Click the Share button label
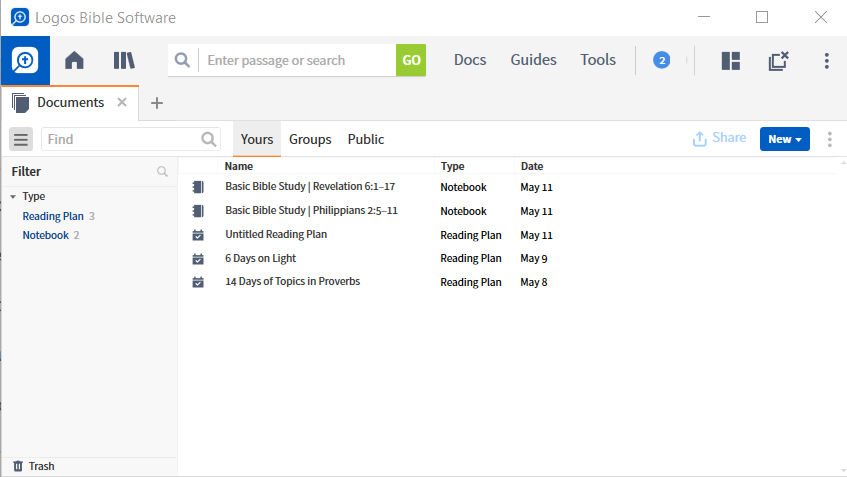The height and width of the screenshot is (477, 847). [729, 138]
